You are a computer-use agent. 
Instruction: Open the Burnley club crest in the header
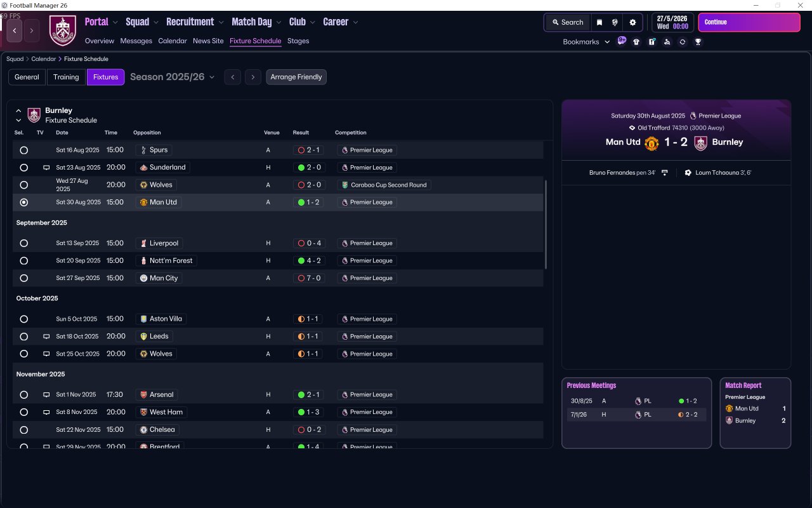(62, 30)
